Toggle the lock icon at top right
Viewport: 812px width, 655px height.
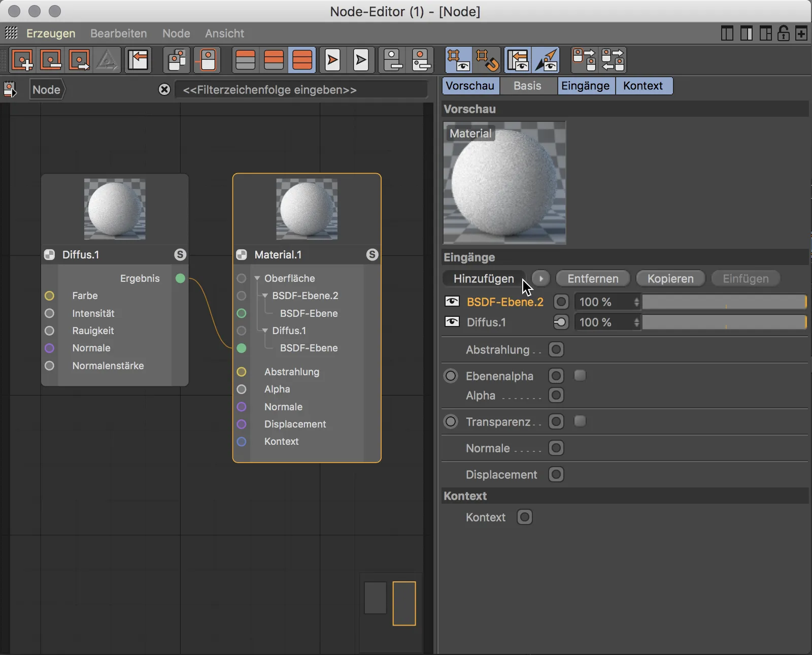[783, 34]
